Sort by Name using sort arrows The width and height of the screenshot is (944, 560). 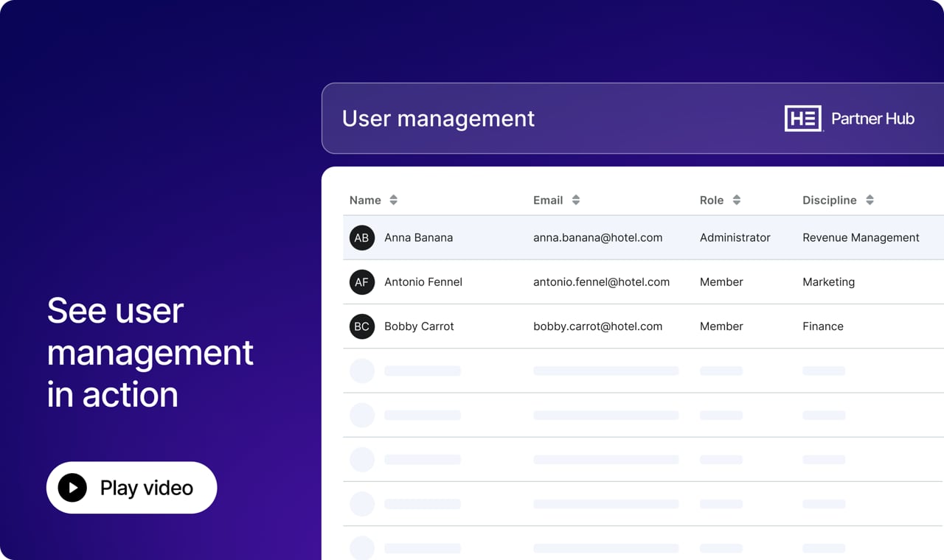(394, 200)
